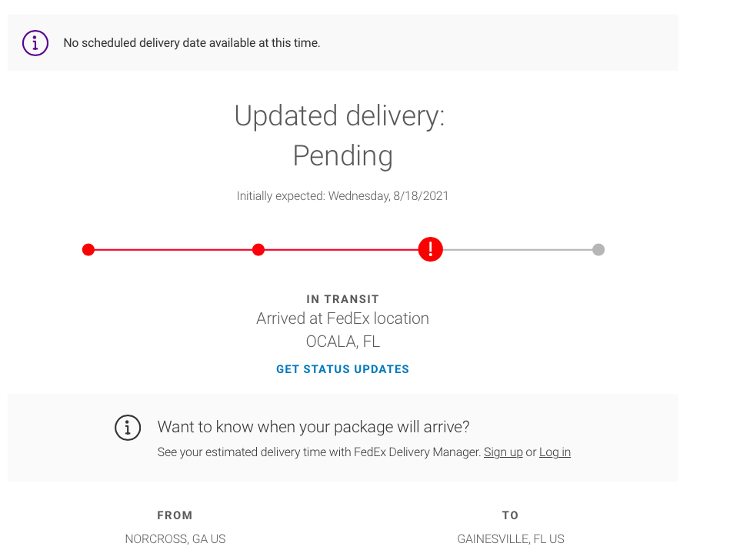Click the GAINESVILLE, FL US destination address

tap(511, 539)
